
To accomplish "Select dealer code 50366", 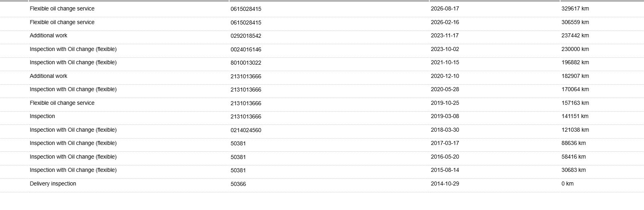I will point(238,184).
